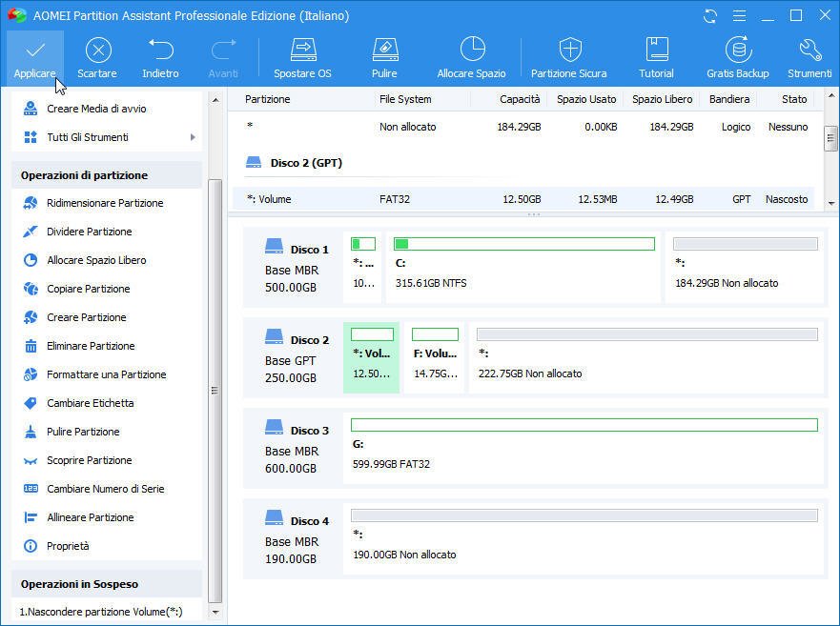Select the C: partition usage bar
Viewport: 840px width, 626px height.
point(523,245)
